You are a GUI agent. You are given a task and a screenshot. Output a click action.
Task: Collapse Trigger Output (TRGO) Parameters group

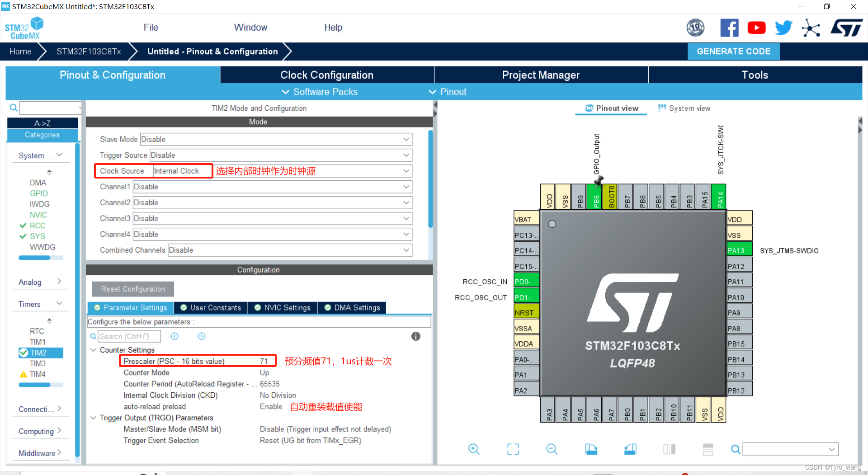click(x=93, y=418)
